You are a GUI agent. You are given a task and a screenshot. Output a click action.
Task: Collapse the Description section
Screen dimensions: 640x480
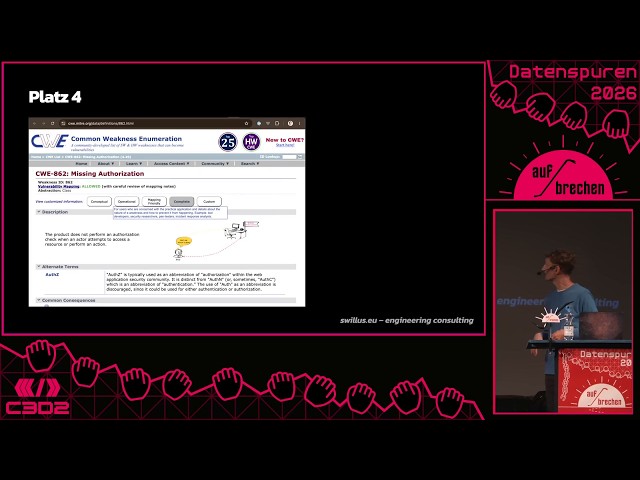pyautogui.click(x=39, y=212)
